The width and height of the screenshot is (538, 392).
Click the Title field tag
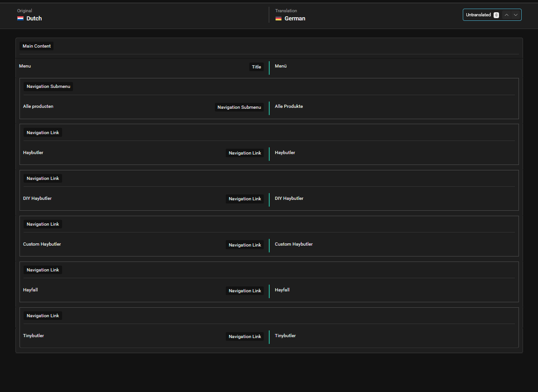pyautogui.click(x=256, y=67)
